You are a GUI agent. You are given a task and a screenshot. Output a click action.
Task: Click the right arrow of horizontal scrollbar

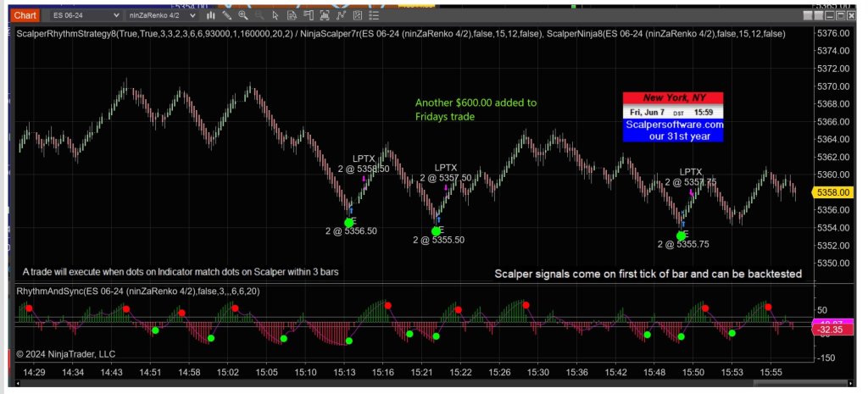(851, 382)
